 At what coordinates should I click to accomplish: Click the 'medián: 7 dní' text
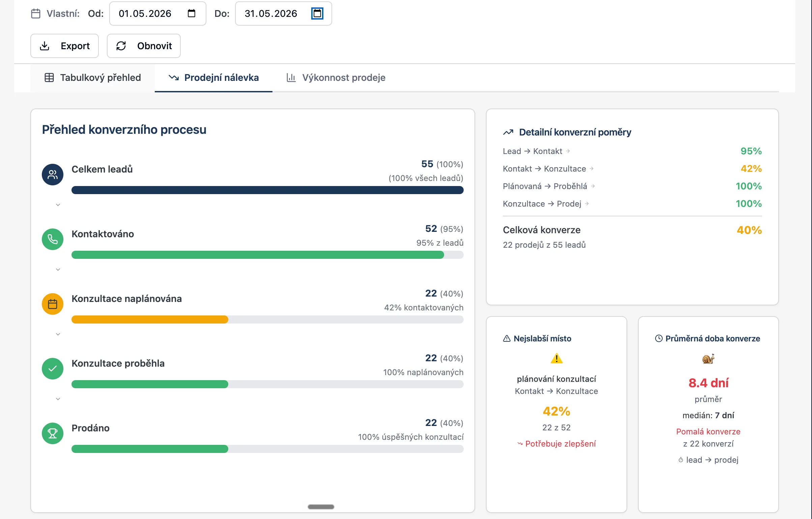coord(708,416)
